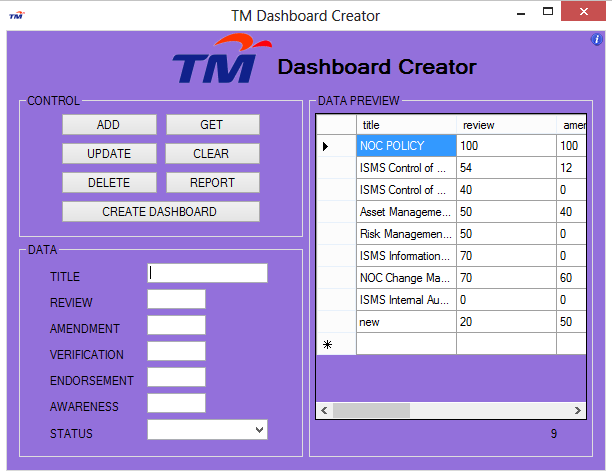Focus the REVIEW input field

click(176, 299)
